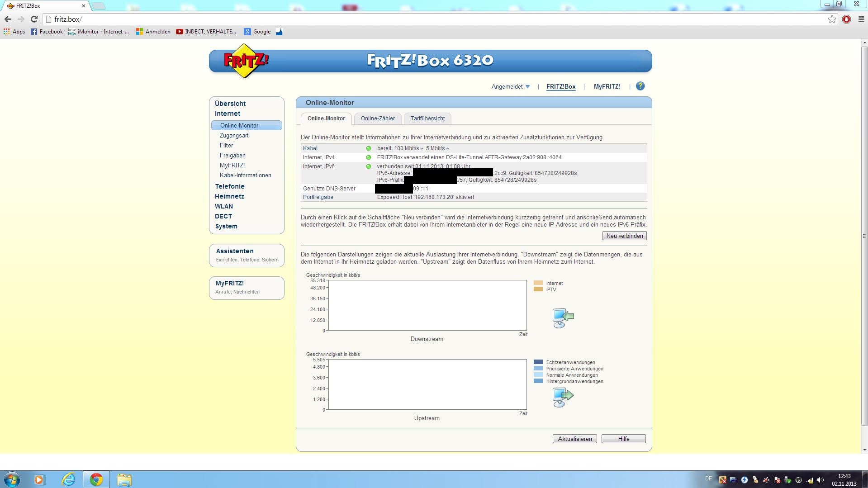Screen dimensions: 868x488
Task: Click the Hintergrundanwendungen legend color swatch
Action: coord(538,381)
